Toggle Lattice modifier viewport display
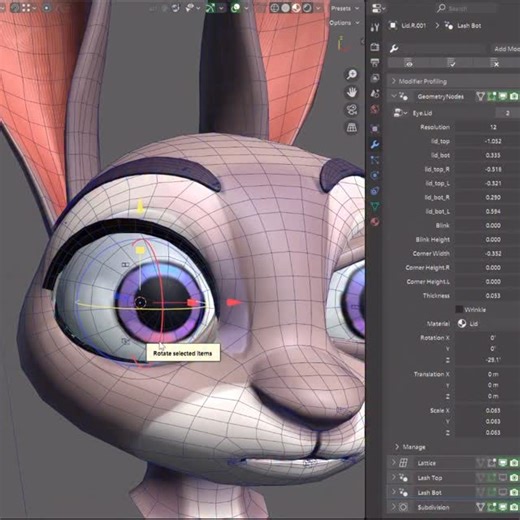520x520 pixels. tap(503, 463)
